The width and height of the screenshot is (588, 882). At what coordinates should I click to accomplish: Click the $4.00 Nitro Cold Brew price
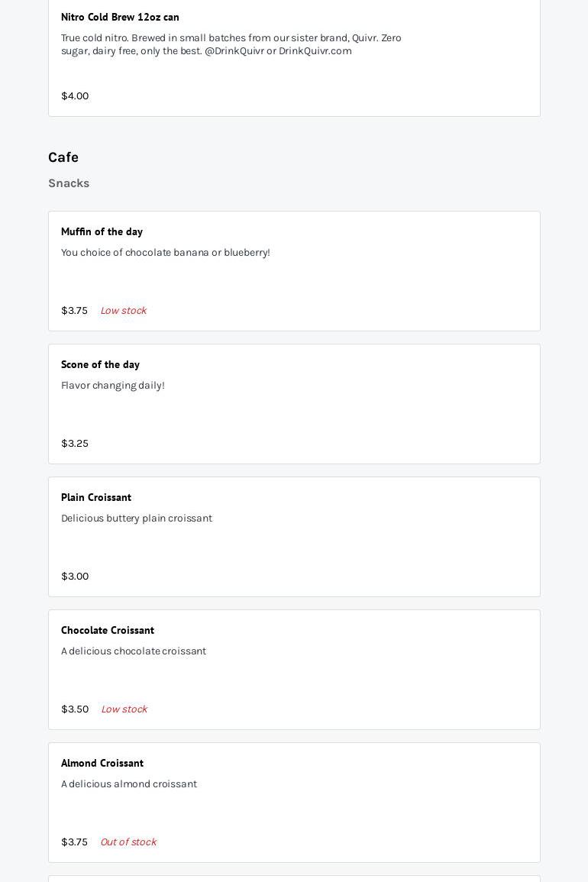pos(75,95)
